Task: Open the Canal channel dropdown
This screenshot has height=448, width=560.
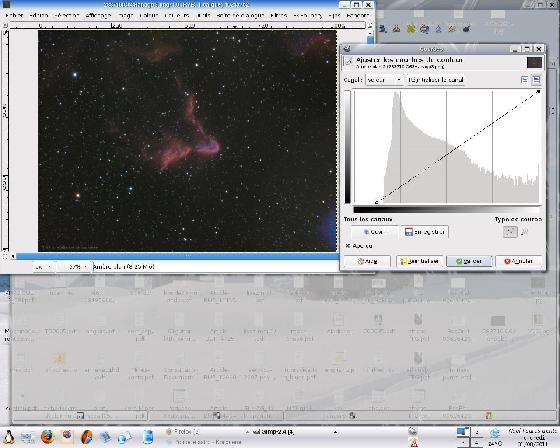Action: click(x=384, y=80)
